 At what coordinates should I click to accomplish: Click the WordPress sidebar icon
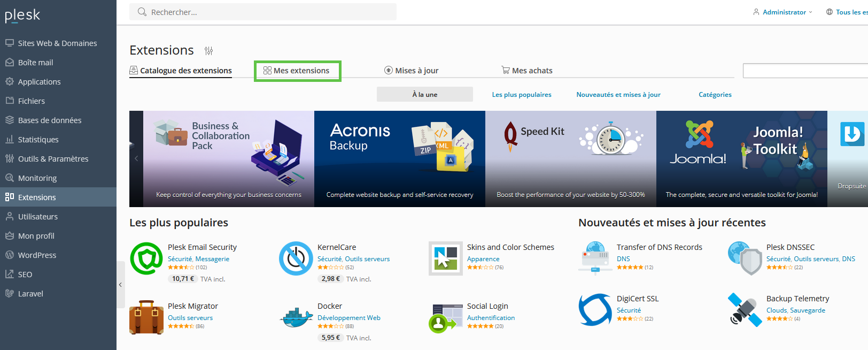tap(10, 255)
